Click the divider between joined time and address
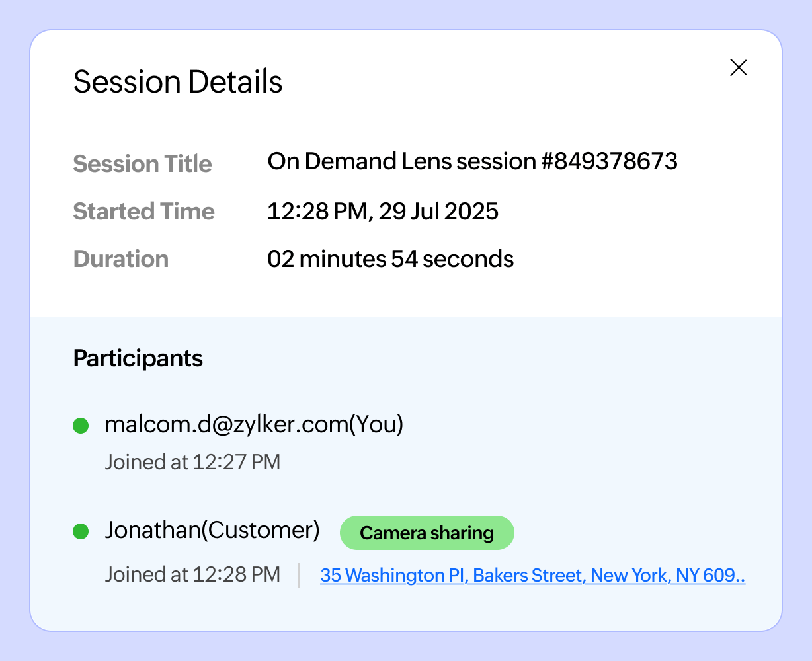The height and width of the screenshot is (661, 812). pos(300,574)
